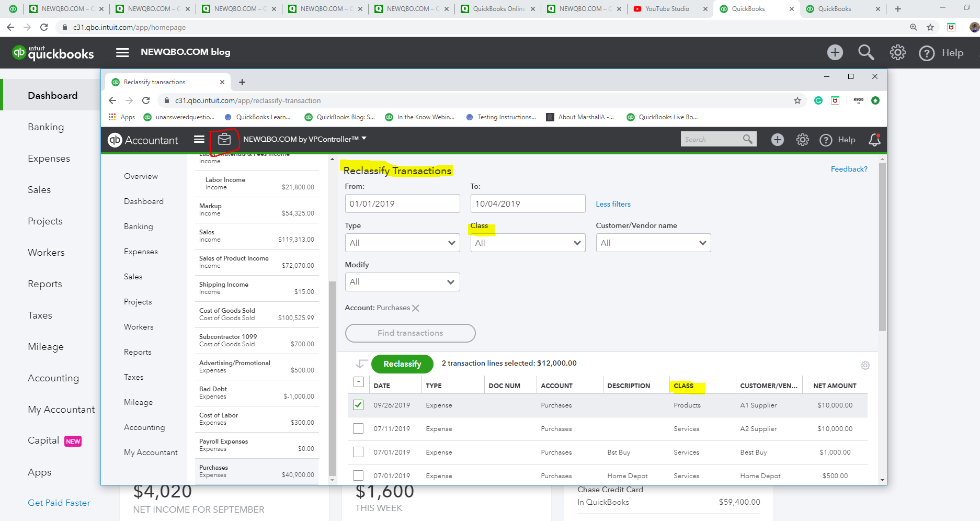The height and width of the screenshot is (521, 980).
Task: Toggle the Accountant hamburger navigation menu
Action: [x=199, y=139]
